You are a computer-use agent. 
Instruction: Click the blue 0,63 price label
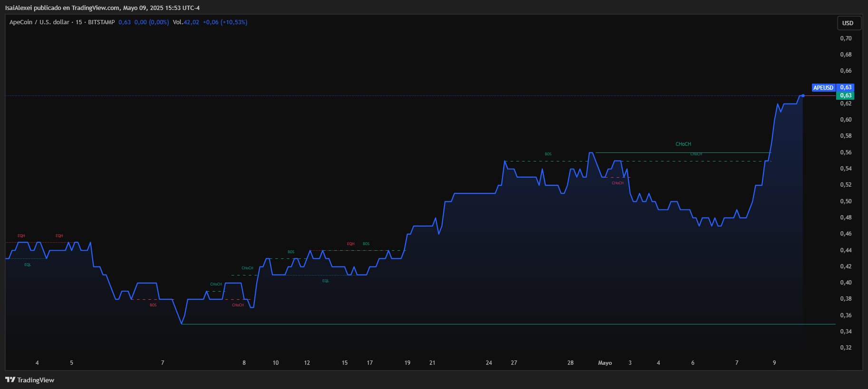point(846,87)
